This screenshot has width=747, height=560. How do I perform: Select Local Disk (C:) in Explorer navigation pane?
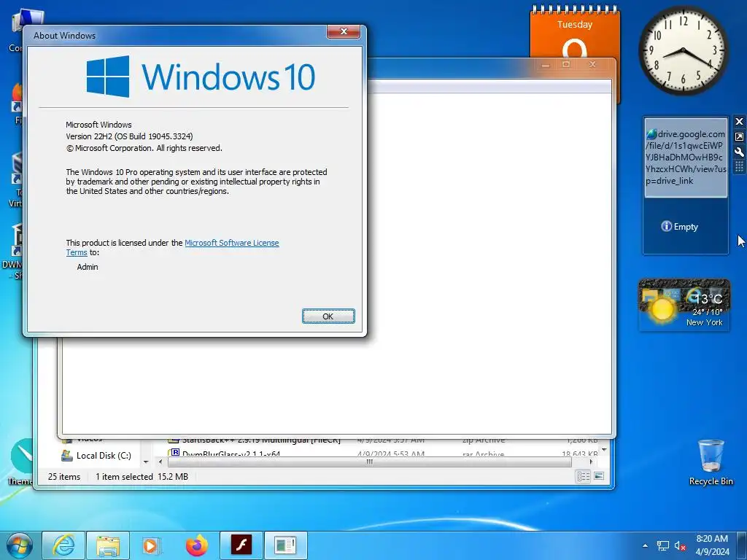96,456
